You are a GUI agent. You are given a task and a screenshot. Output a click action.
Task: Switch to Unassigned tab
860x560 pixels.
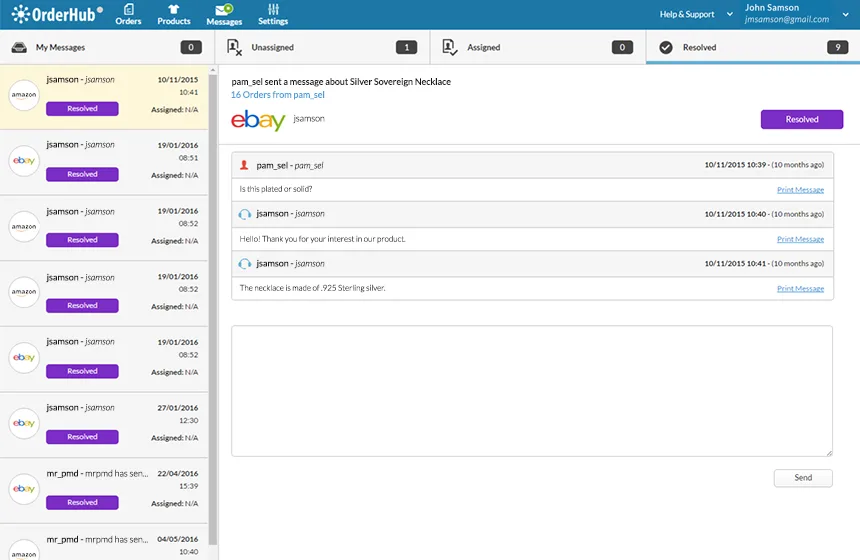point(322,47)
